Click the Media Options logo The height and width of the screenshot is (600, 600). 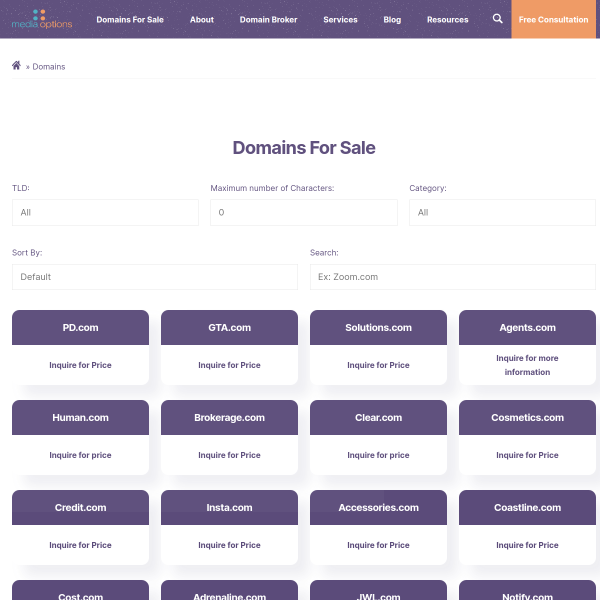click(42, 20)
